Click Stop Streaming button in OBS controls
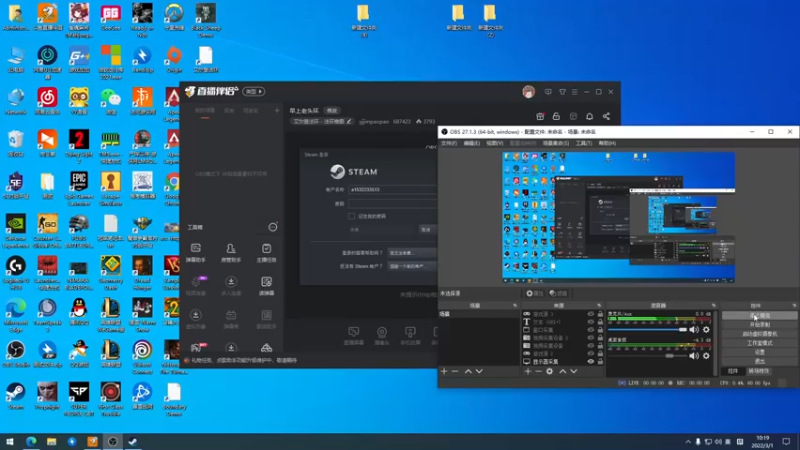The height and width of the screenshot is (450, 800). 760,316
